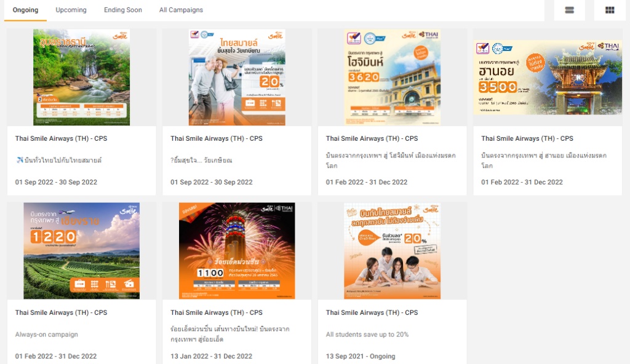Click Thai Smile Airways title on Ho Chi Minh card
630x364 pixels.
372,138
